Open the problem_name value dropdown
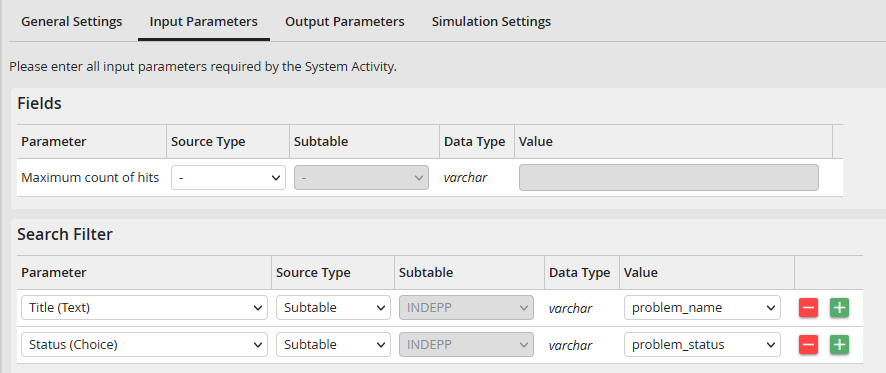Image resolution: width=886 pixels, height=373 pixels. pyautogui.click(x=702, y=308)
